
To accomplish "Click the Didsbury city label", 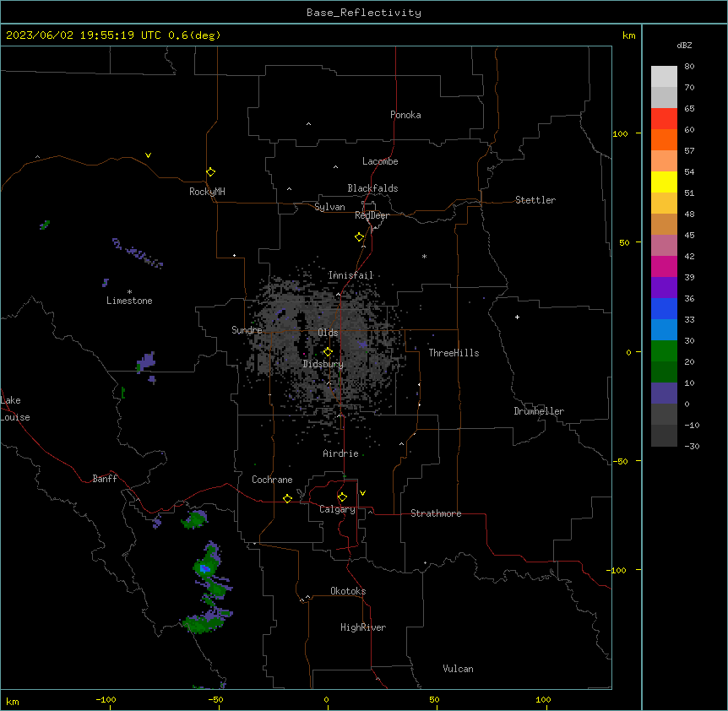I will click(x=323, y=364).
